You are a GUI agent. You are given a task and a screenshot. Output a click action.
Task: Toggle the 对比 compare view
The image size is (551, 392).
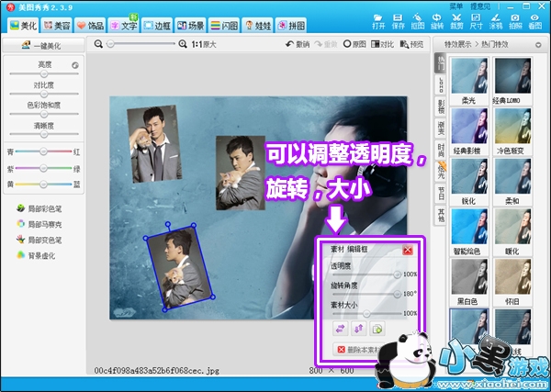click(x=383, y=43)
